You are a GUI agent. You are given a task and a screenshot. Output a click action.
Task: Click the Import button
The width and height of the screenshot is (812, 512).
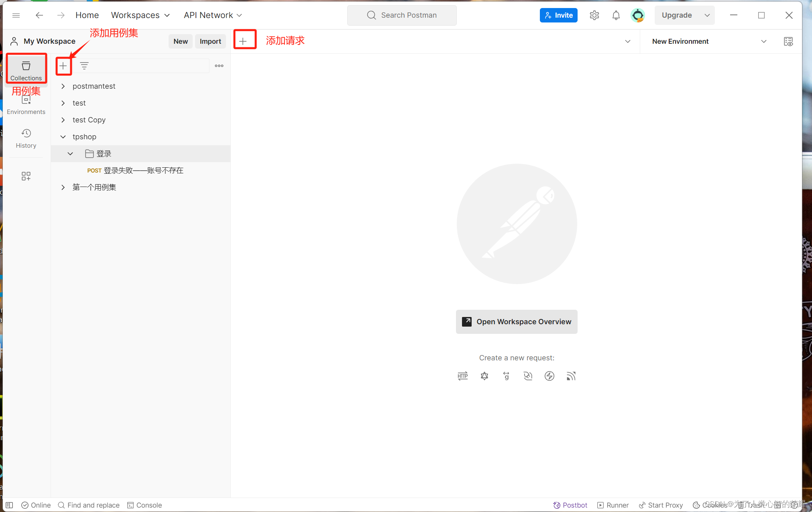coord(210,41)
